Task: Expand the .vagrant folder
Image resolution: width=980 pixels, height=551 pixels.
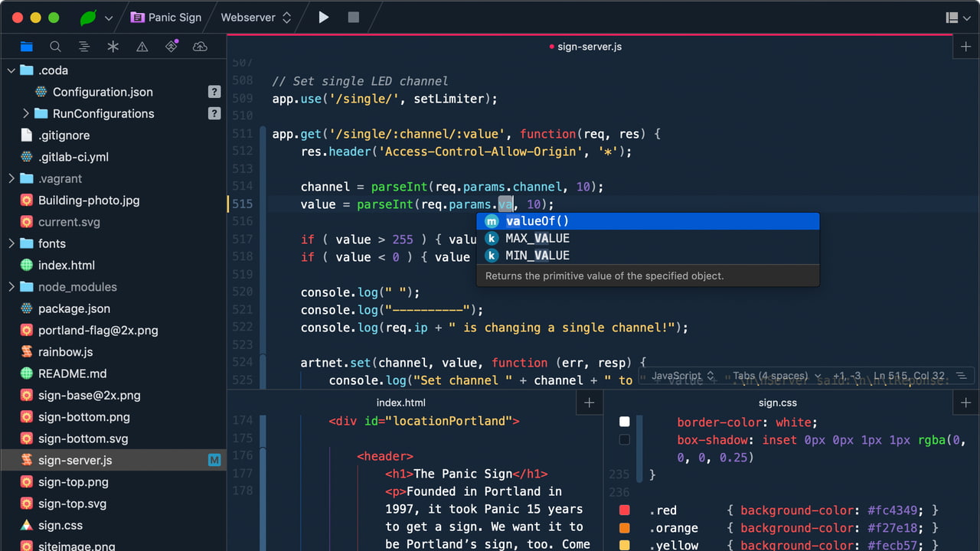Action: coord(11,178)
